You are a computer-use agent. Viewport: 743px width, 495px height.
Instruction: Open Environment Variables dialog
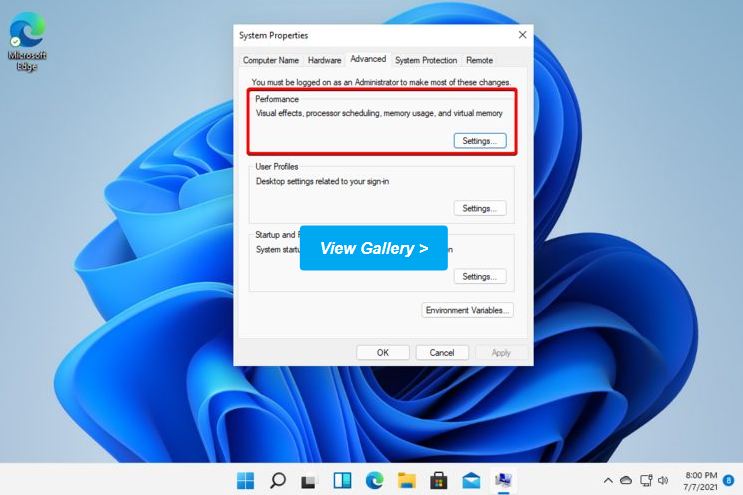point(467,310)
